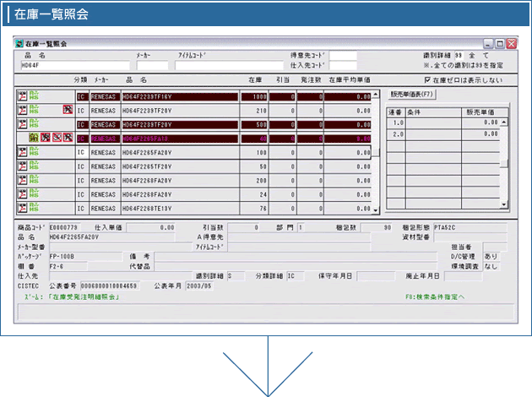The image size is (532, 397).
Task: Click the green RoHS icon beside HD64F2265FA20Y
Action: [x=35, y=152]
